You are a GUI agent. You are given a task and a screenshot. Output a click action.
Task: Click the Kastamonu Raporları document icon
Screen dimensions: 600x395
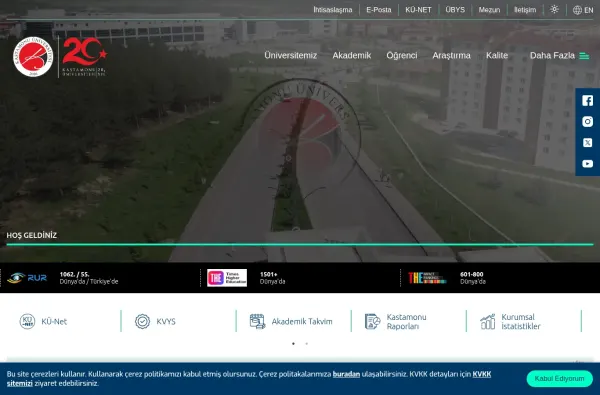(372, 321)
